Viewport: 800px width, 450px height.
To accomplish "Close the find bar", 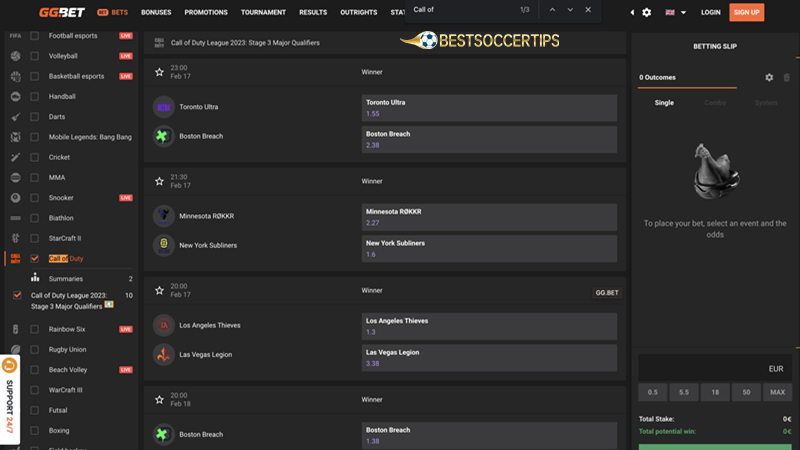I will [588, 10].
